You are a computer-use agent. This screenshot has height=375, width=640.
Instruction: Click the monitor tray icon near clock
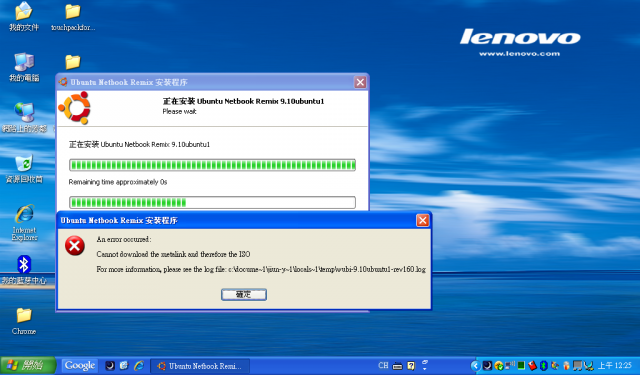pos(578,366)
